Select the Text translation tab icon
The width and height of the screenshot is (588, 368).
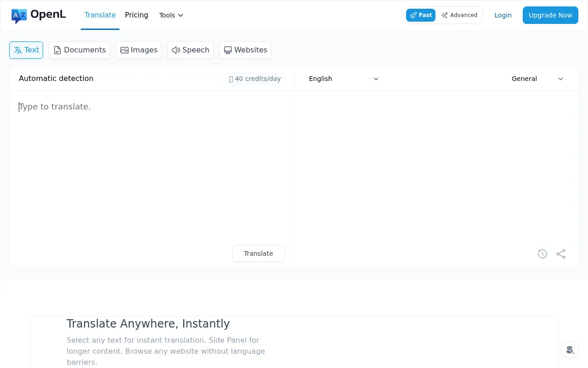[18, 50]
